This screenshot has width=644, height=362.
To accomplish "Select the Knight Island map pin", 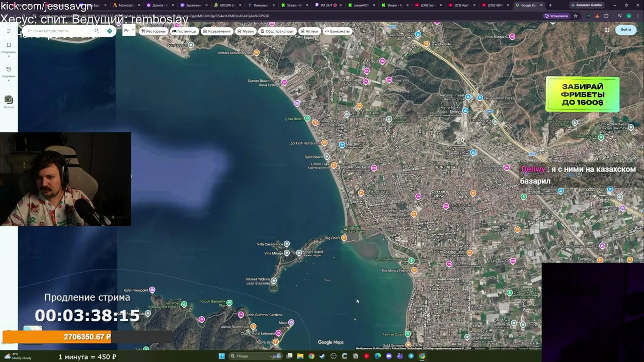I will coord(299,252).
